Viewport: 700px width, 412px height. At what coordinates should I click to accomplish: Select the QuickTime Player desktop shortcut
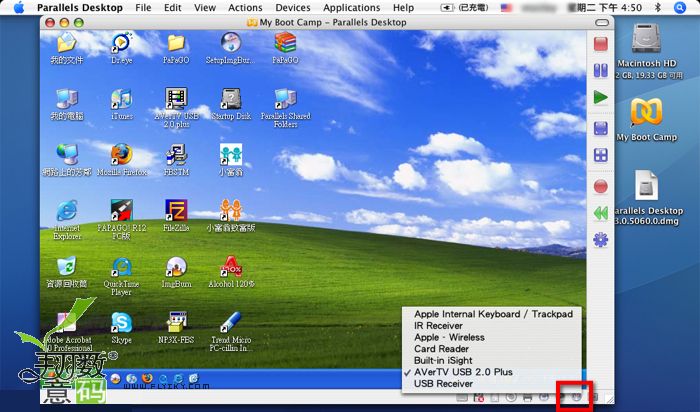[x=121, y=277]
